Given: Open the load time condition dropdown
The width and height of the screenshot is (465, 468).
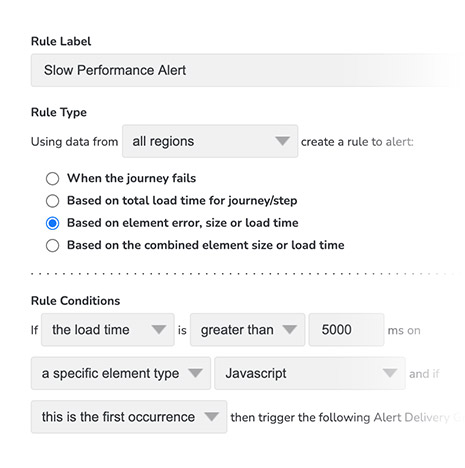Looking at the screenshot, I should pos(108,330).
